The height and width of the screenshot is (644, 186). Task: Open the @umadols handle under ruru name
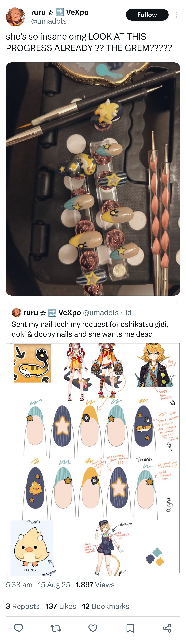tap(49, 21)
